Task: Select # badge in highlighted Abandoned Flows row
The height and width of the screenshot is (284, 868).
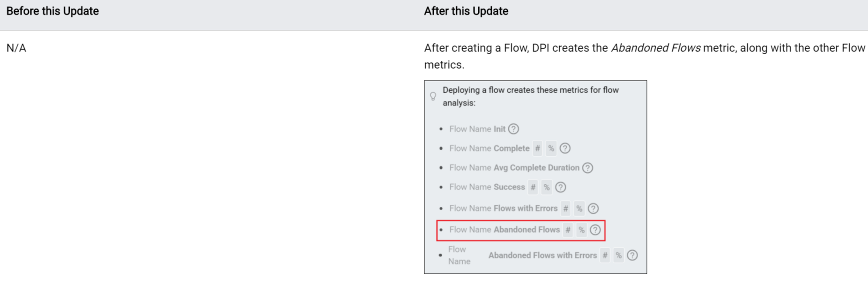Action: click(x=568, y=230)
